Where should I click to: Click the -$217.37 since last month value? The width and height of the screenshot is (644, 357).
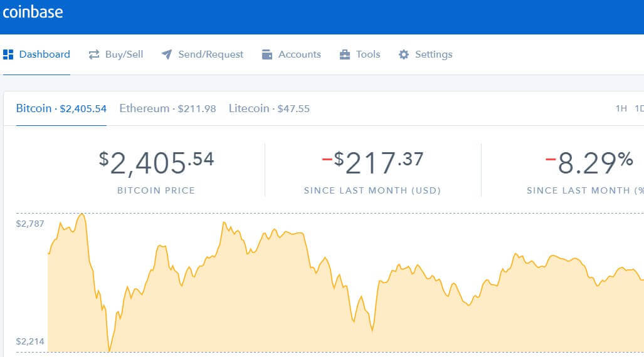click(372, 163)
